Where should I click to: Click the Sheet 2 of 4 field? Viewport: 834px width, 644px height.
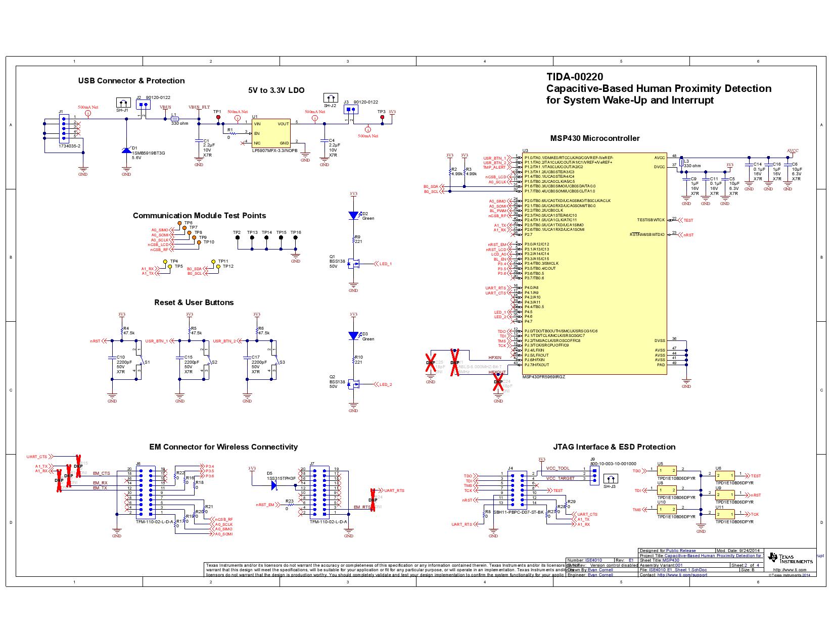coord(745,566)
